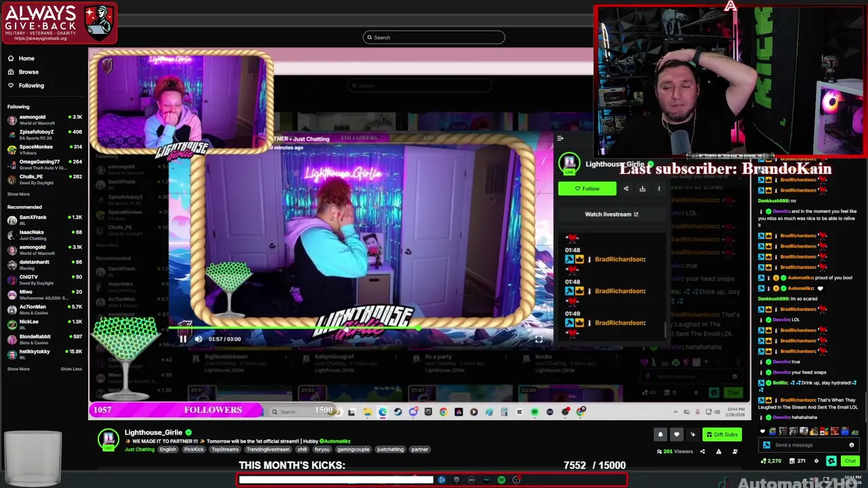Toggle notifications bell for channel

(660, 434)
